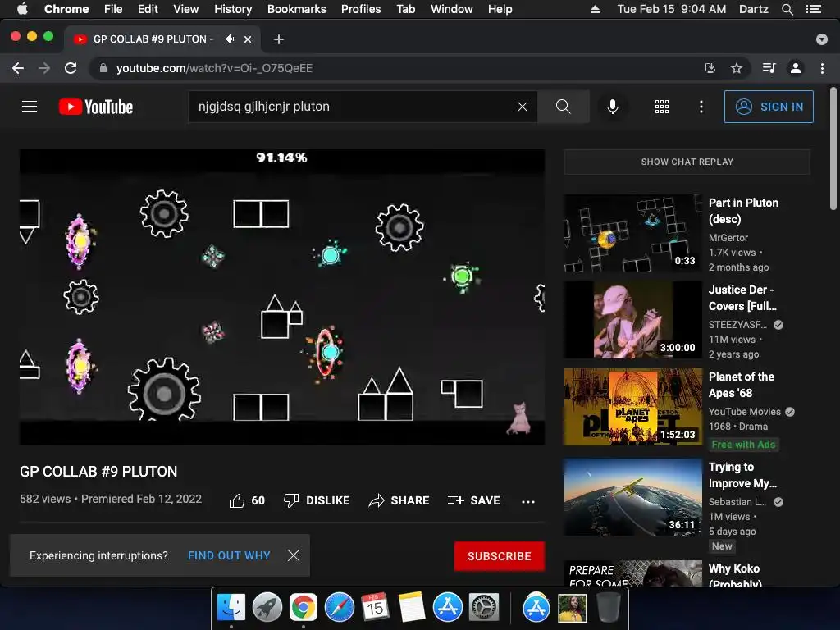This screenshot has width=840, height=630.
Task: Bookmark this page with the star icon
Action: [737, 68]
